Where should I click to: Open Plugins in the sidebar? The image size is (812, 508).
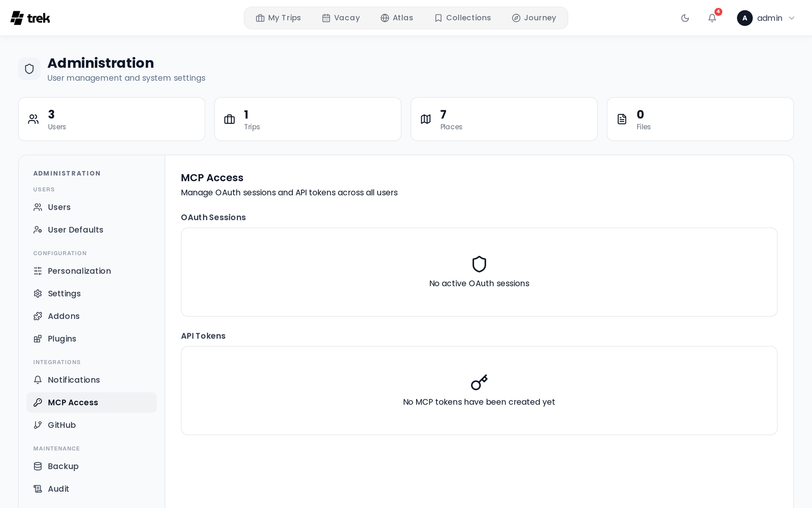(x=91, y=339)
